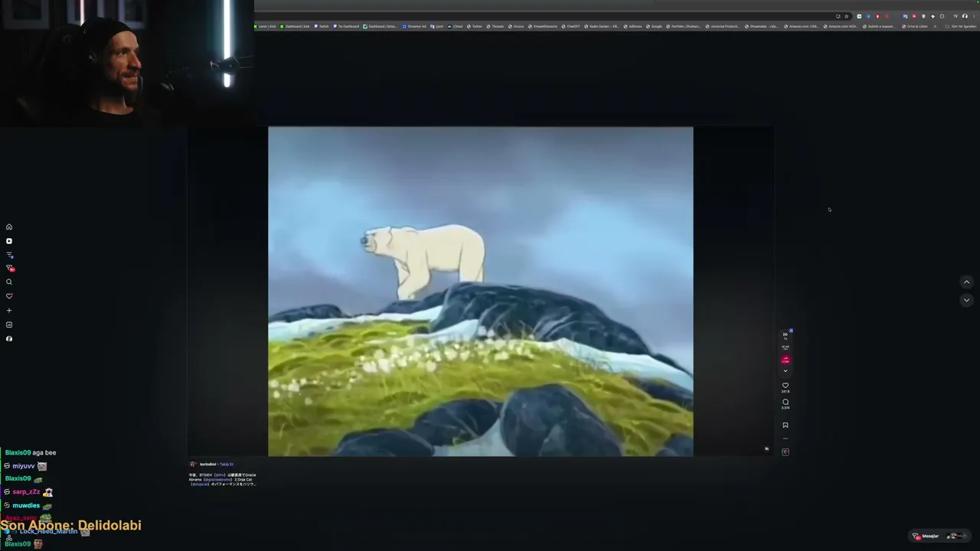Screen dimensions: 980x551
Task: Click the pink circular button beside the reel
Action: coord(785,360)
